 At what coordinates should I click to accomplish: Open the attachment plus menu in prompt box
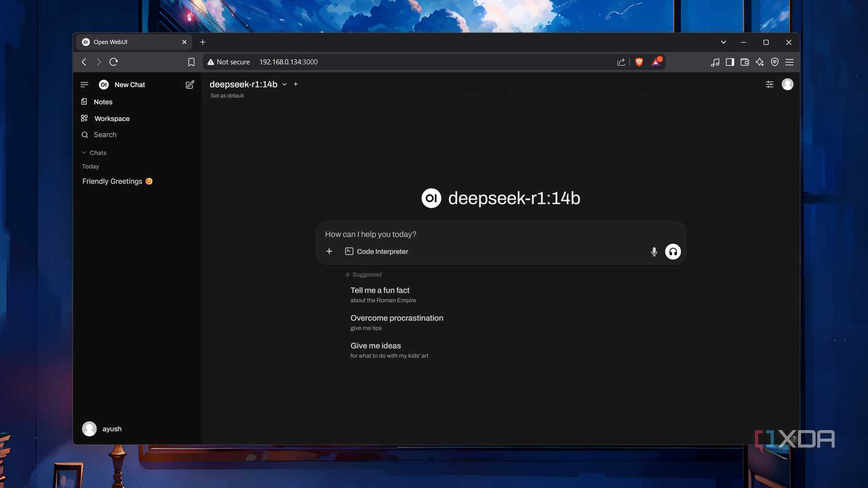(x=329, y=252)
